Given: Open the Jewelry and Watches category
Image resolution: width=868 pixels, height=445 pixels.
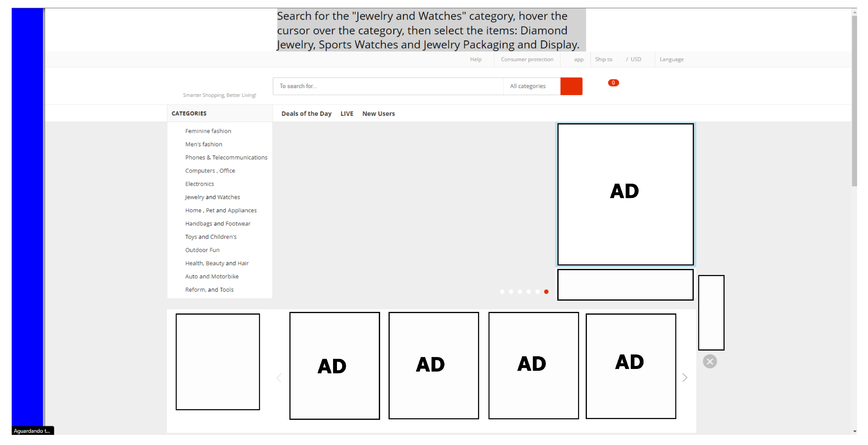Looking at the screenshot, I should (x=212, y=197).
